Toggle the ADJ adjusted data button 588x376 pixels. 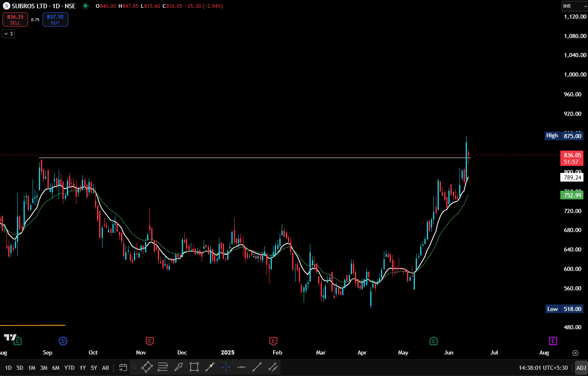581,368
